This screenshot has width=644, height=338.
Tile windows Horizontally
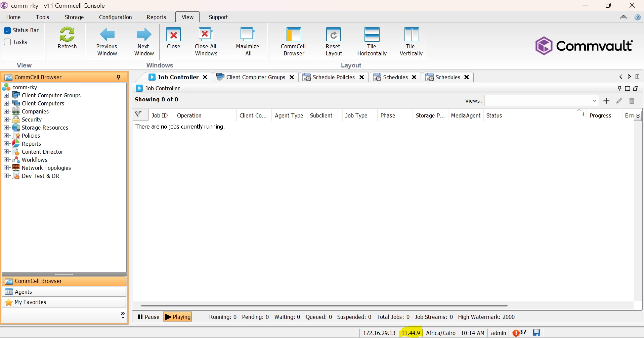point(372,42)
